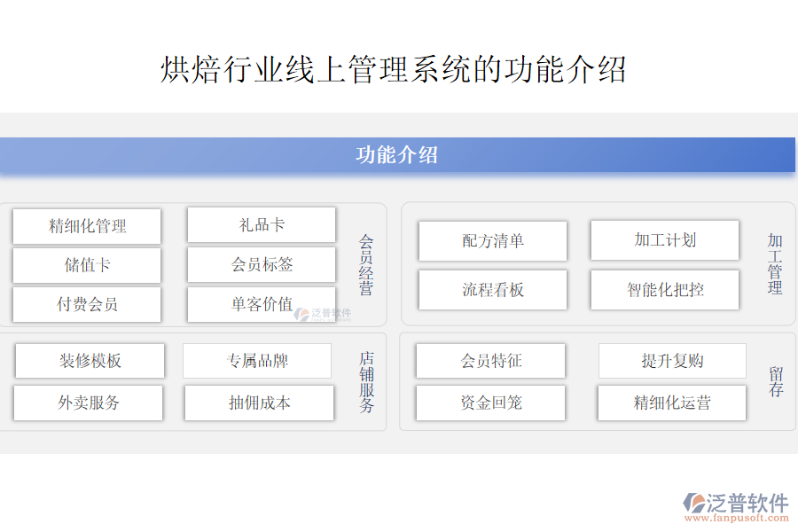The width and height of the screenshot is (798, 532).
Task: Select 付费会员 in the member section
Action: (x=86, y=303)
